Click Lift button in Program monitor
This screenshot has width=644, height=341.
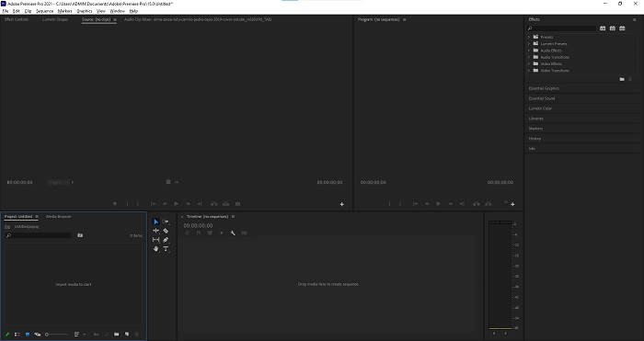coord(476,203)
